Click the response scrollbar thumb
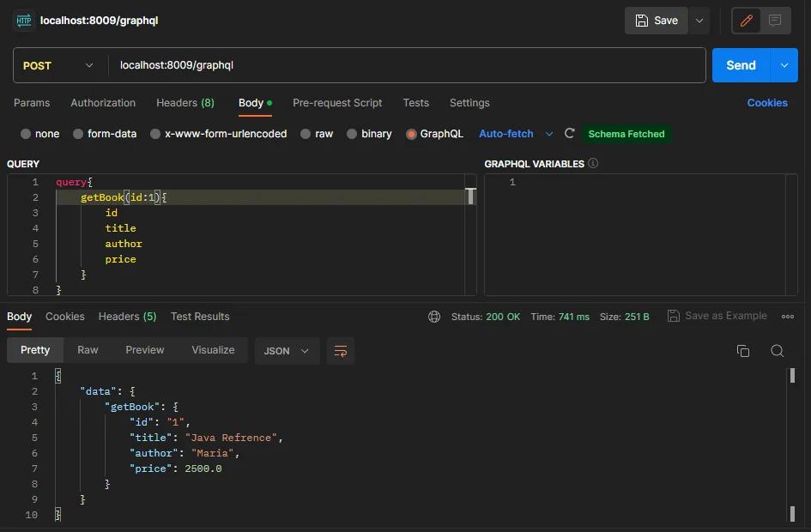The height and width of the screenshot is (532, 811). point(792,375)
